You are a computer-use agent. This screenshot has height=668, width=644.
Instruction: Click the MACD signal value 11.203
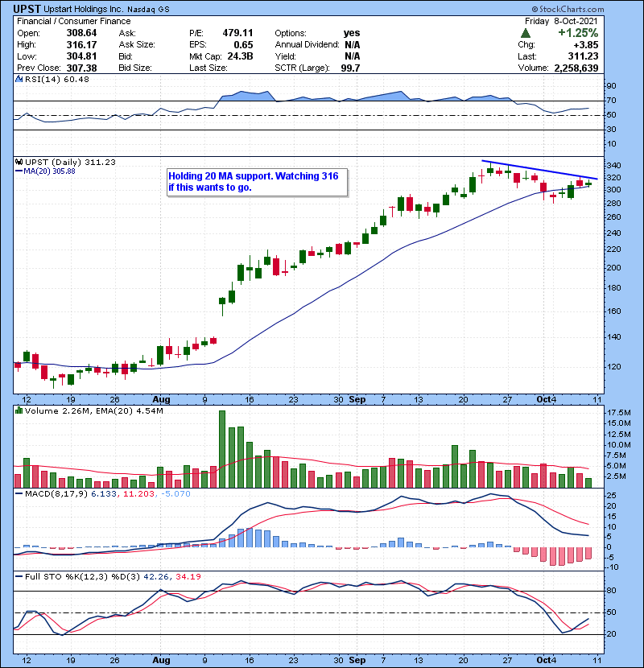(x=139, y=494)
